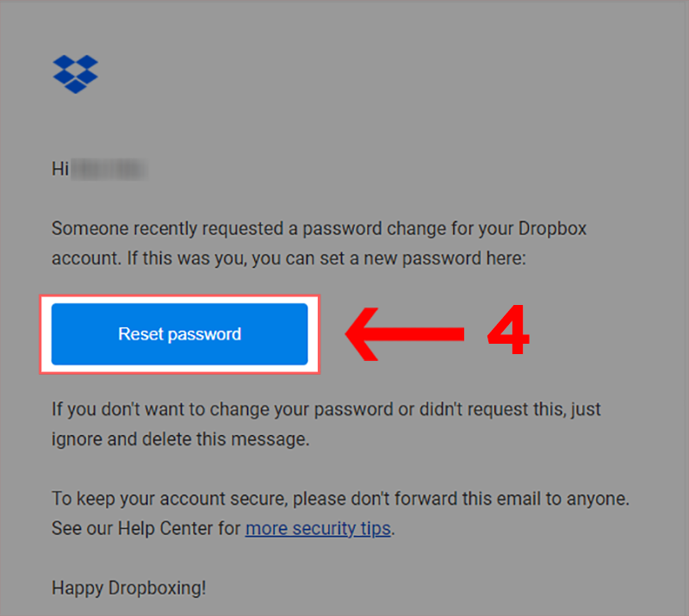689x616 pixels.
Task: Click the "See our" text before Help Center
Action: [x=81, y=528]
